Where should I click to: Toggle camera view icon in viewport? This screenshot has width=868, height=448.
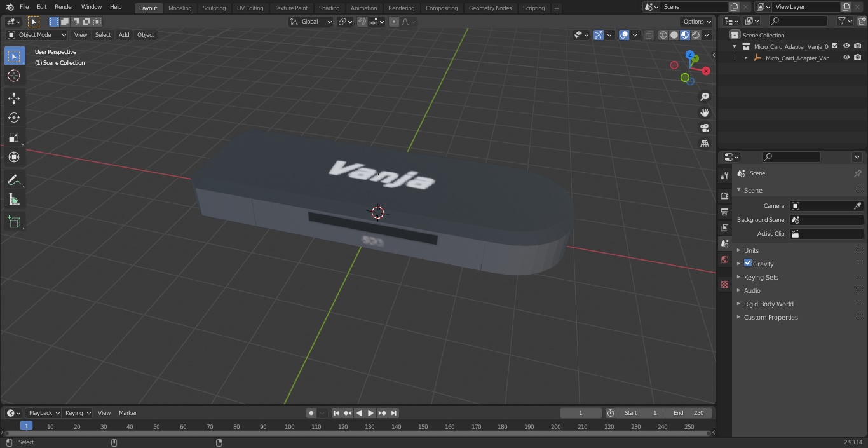[x=705, y=128]
